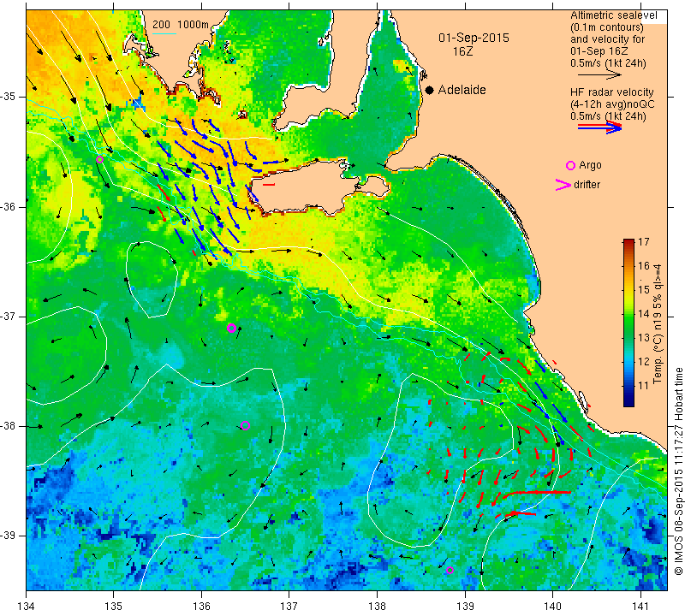Click the Argo float marker near 37°S 136.3°E
Viewport: 685px width, 616px height.
pos(231,328)
